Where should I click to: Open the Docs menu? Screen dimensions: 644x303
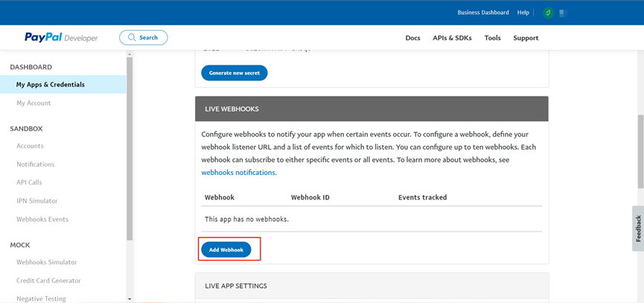[x=412, y=38]
